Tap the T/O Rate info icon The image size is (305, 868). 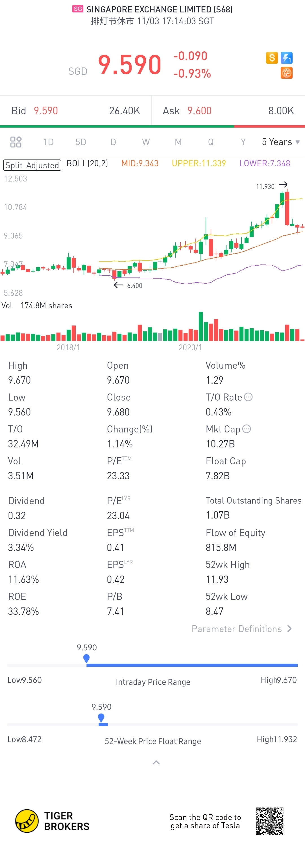coord(248,397)
